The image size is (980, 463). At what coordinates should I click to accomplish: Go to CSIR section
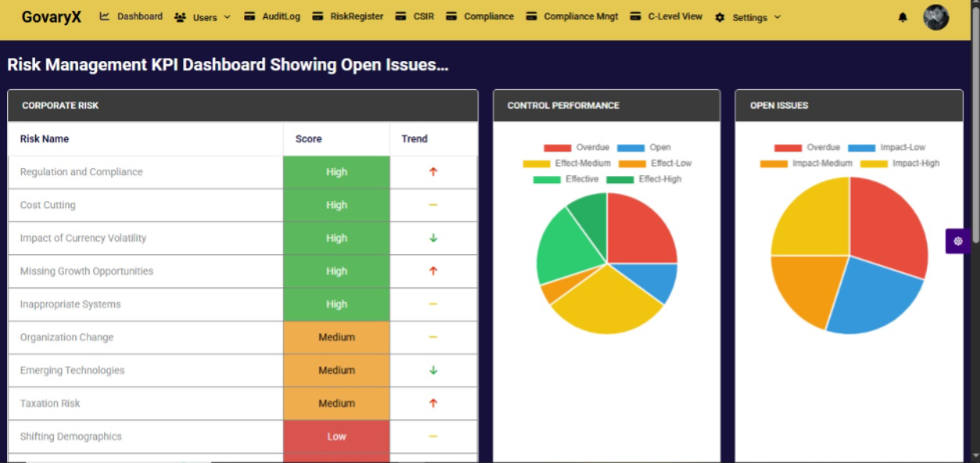423,17
